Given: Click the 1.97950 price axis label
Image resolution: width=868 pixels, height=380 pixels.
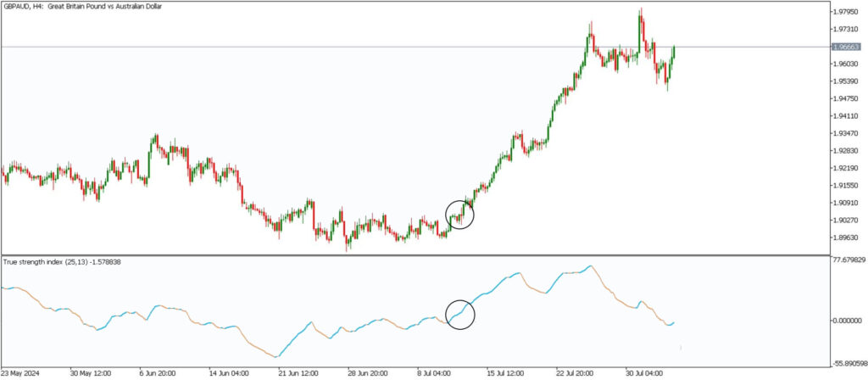Looking at the screenshot, I should (845, 12).
